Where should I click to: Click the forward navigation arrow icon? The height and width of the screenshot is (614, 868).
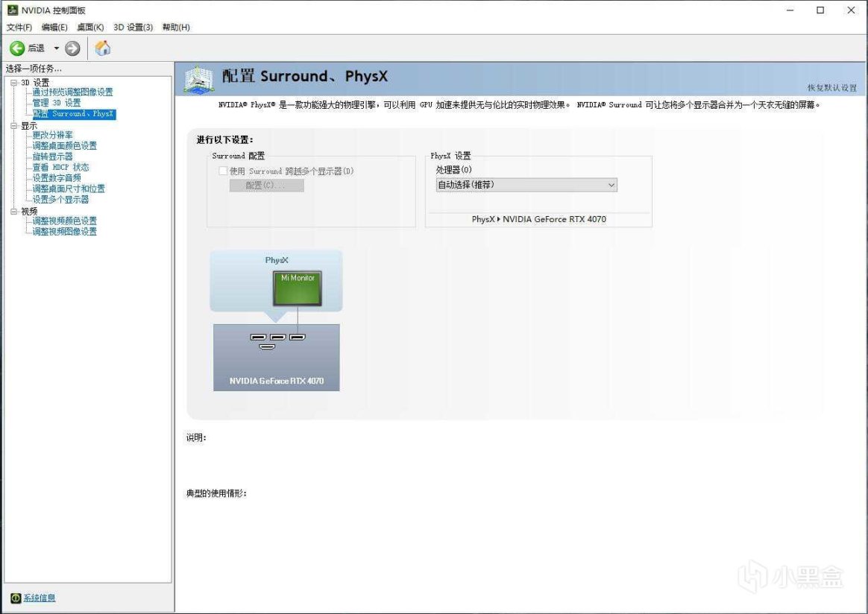click(x=72, y=48)
